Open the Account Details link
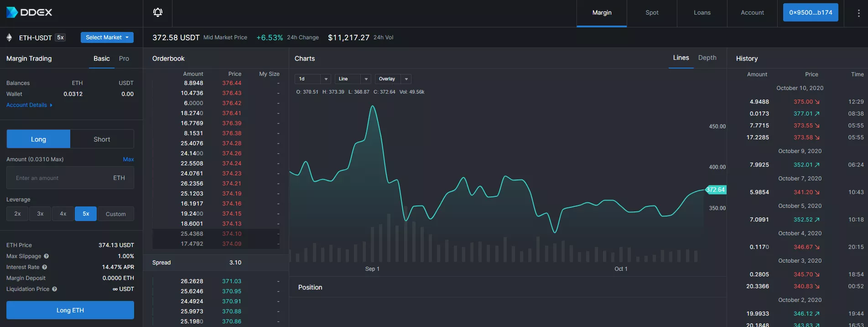Viewport: 868px width, 327px height. pyautogui.click(x=26, y=105)
